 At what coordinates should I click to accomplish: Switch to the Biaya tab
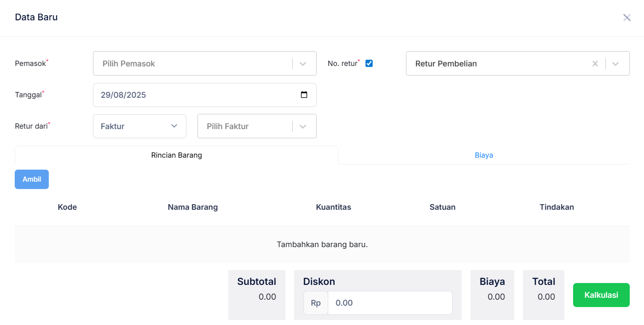coord(484,155)
